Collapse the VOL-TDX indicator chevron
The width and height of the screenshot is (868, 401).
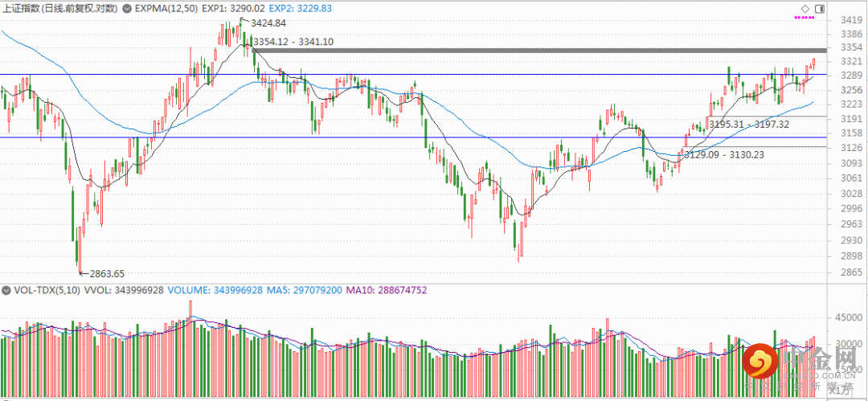click(6, 289)
